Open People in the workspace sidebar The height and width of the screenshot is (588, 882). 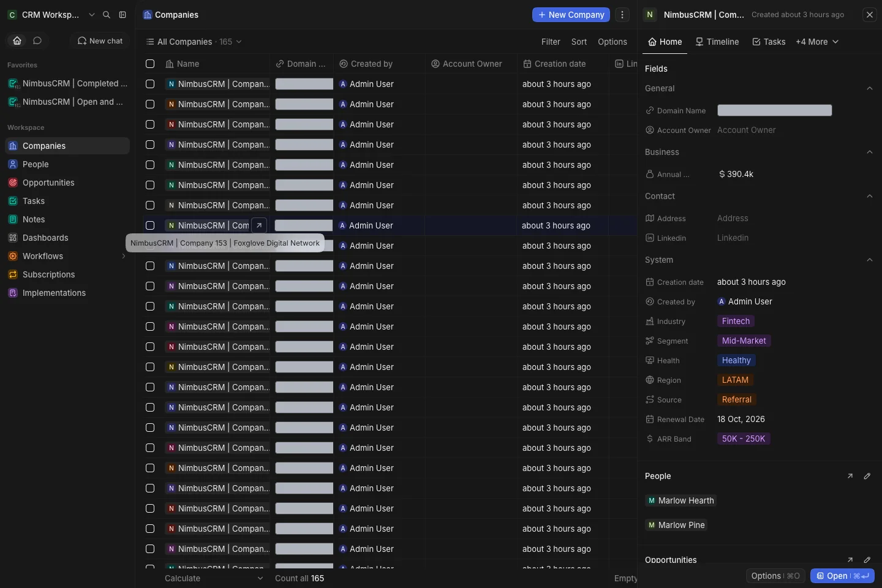67,164
